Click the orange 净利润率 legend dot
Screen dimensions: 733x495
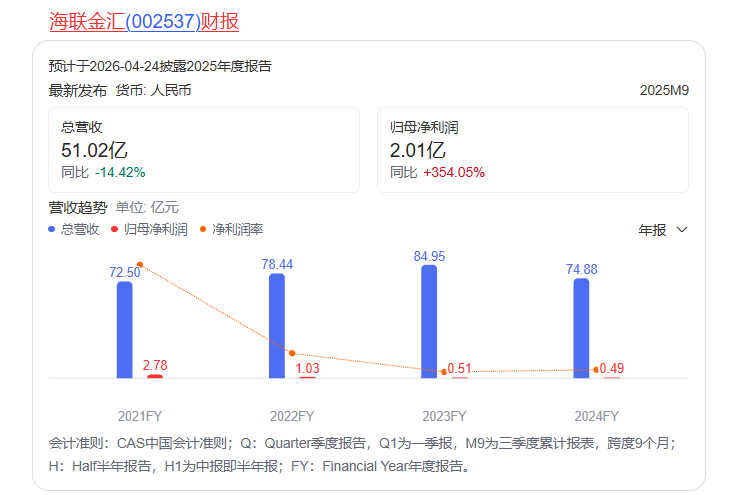203,230
